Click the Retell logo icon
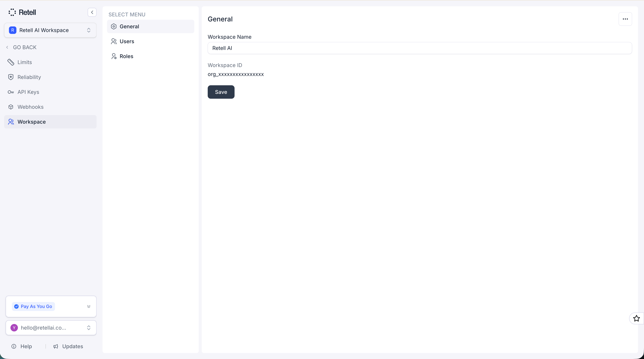Screen dimensions: 644x359 coord(12,12)
